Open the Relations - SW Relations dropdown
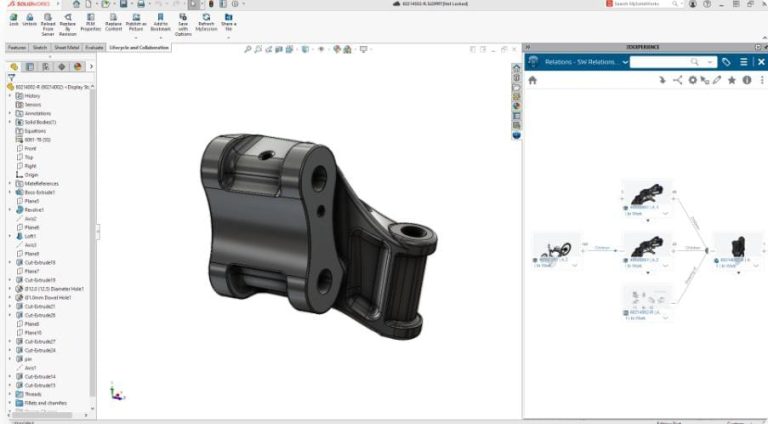Image resolution: width=768 pixels, height=424 pixels. (x=625, y=62)
